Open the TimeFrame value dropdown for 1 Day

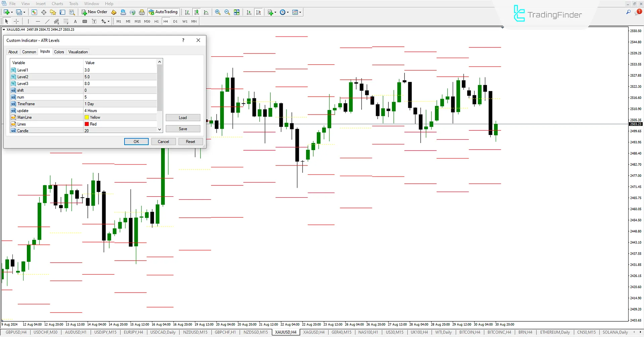click(x=120, y=104)
